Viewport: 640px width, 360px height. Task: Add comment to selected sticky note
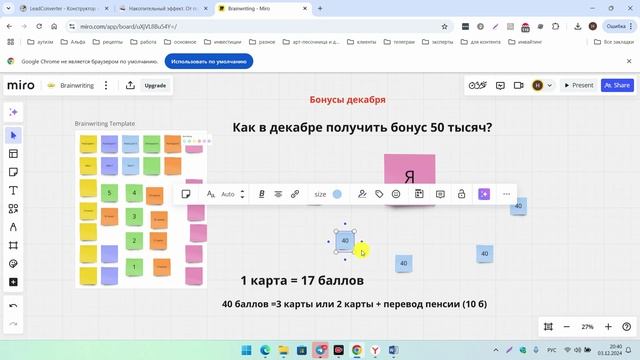440,194
